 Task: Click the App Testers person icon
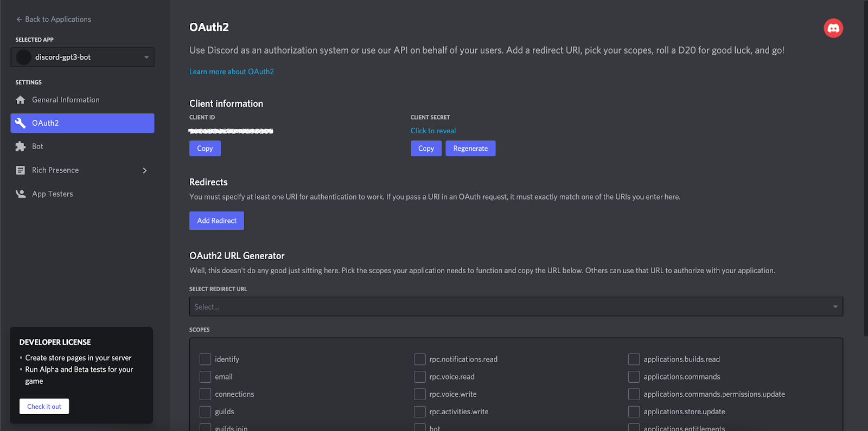pyautogui.click(x=21, y=194)
